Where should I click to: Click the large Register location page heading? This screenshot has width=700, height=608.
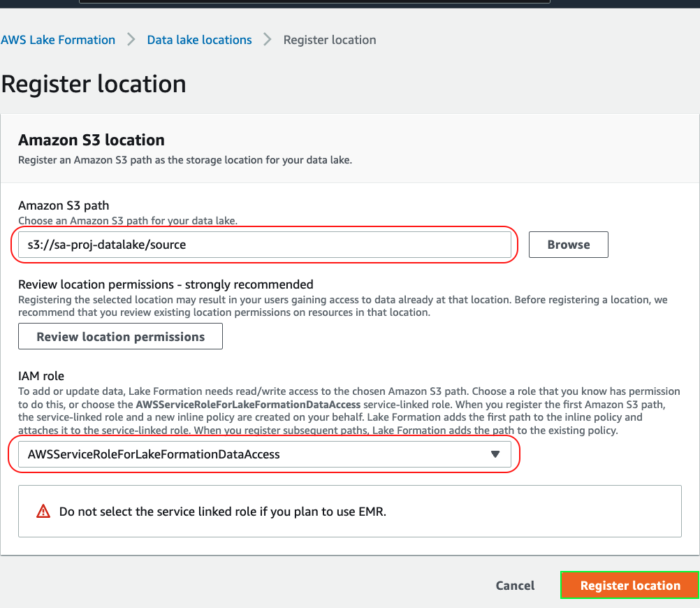point(94,84)
